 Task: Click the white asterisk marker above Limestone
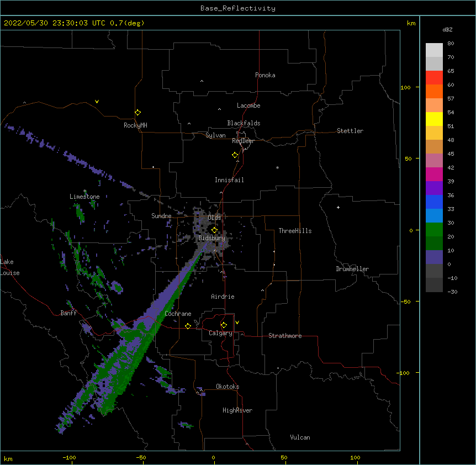[85, 191]
